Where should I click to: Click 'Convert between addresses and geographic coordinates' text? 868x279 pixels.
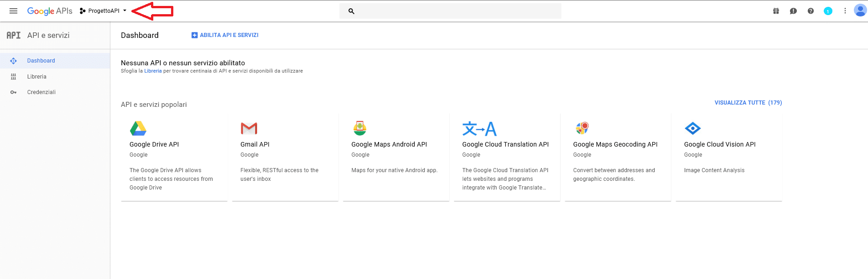point(614,174)
